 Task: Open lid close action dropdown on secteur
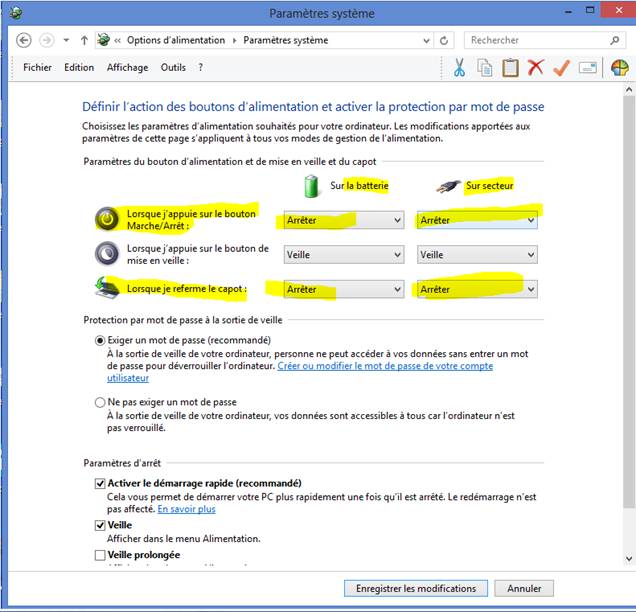tap(477, 289)
